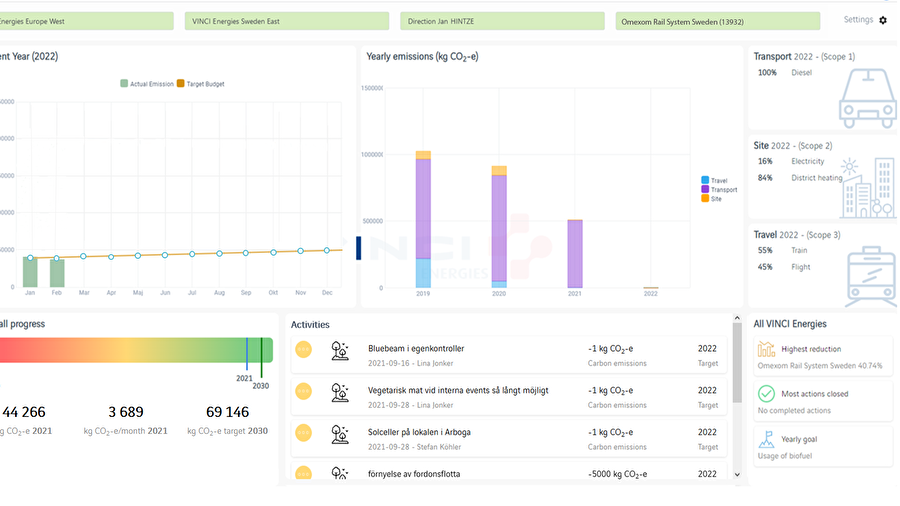
Task: Click the 2021 emissions bar
Action: (x=575, y=254)
